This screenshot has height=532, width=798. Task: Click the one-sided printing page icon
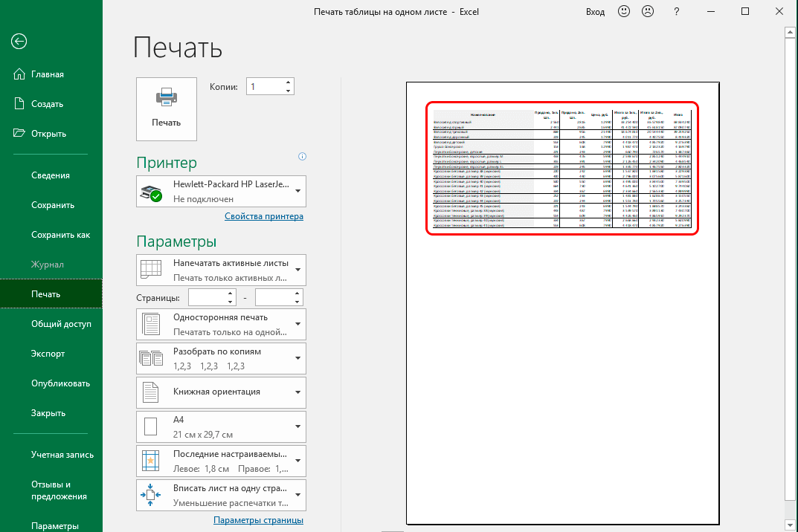(151, 324)
